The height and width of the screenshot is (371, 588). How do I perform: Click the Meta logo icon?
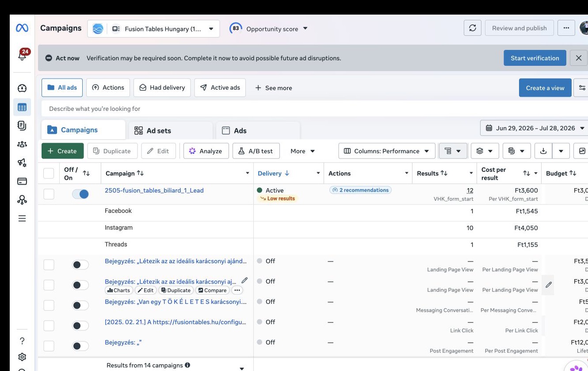[22, 28]
